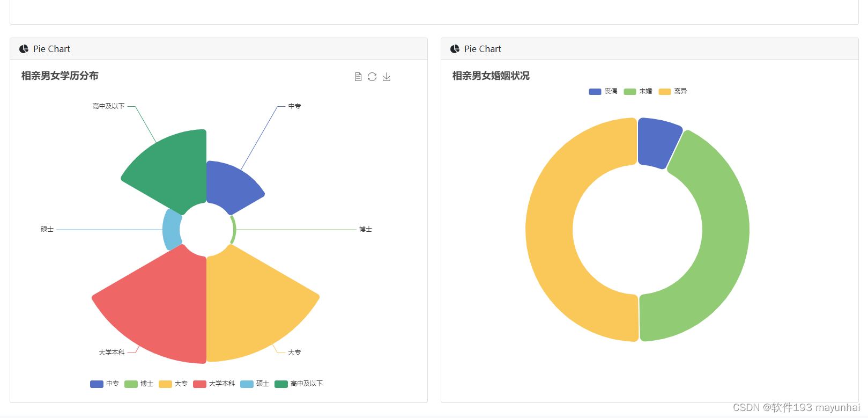Click the right panel's Pie Chart heading text
This screenshot has height=418, width=868.
click(483, 49)
